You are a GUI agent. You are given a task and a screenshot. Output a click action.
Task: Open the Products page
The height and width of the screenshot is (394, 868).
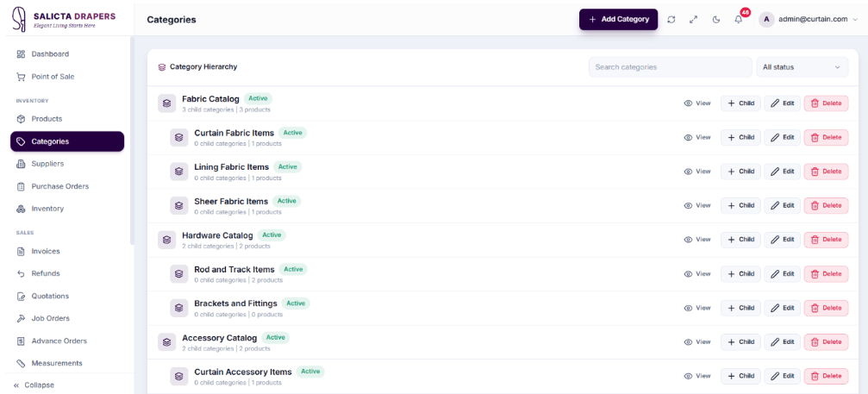[x=67, y=118]
